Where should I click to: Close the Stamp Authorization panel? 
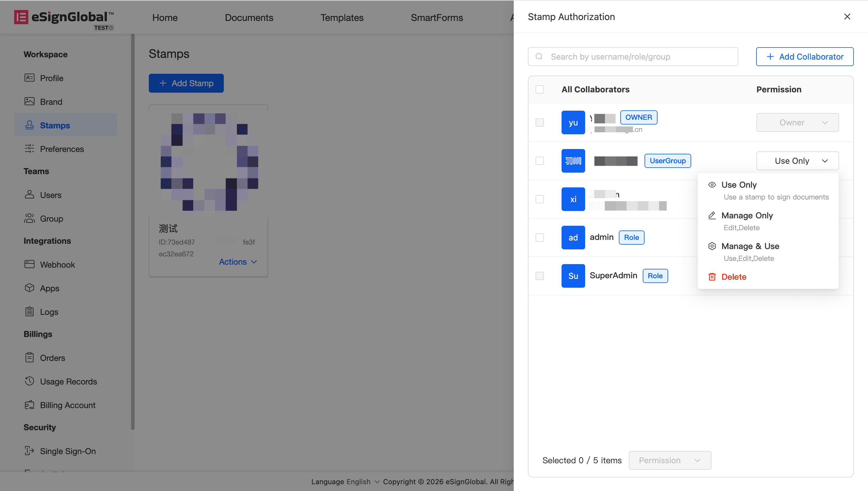[847, 17]
